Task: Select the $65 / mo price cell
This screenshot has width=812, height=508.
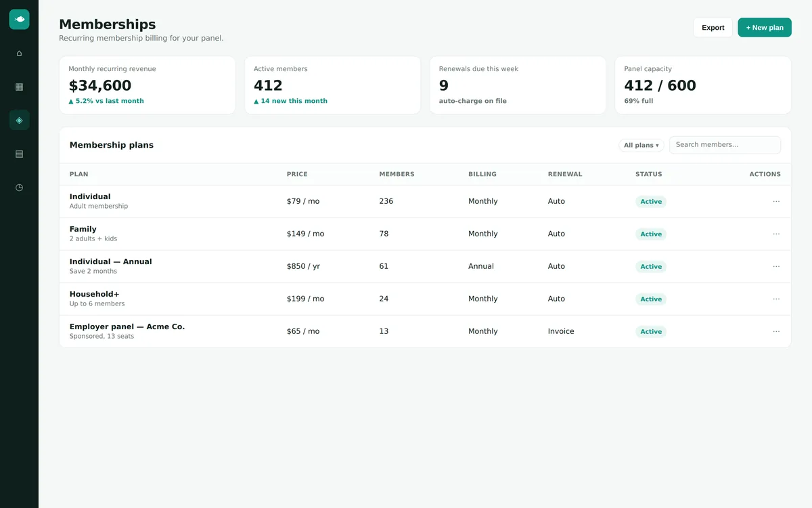Action: [303, 331]
